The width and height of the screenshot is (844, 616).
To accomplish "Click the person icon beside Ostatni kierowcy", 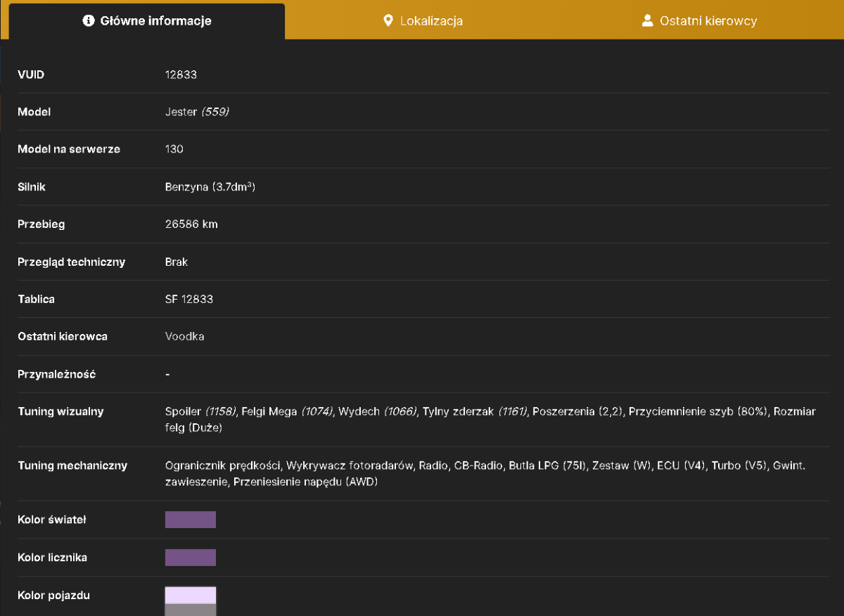I will 648,20.
